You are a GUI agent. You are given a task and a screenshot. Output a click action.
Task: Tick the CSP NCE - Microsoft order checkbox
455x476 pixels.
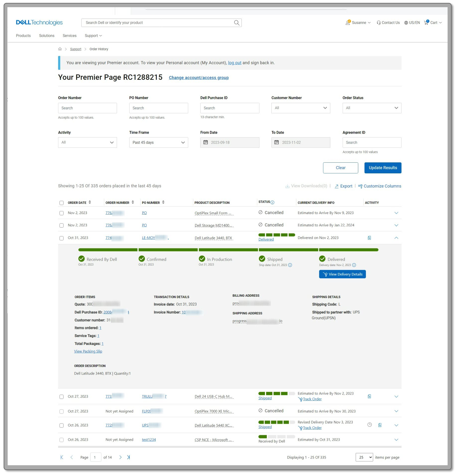62,440
